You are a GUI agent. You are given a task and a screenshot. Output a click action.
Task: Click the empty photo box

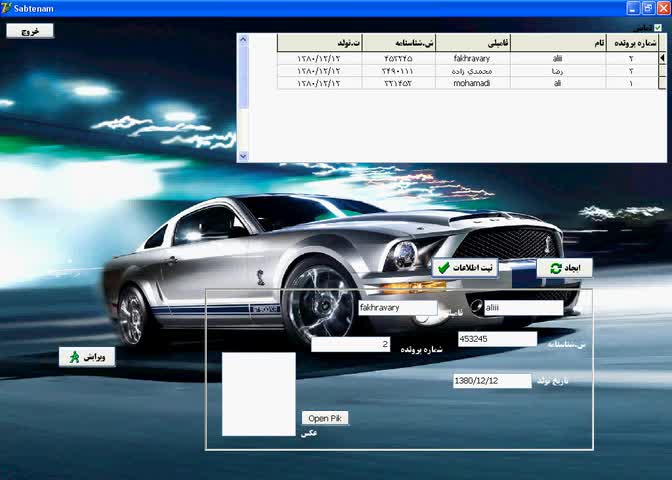[259, 394]
